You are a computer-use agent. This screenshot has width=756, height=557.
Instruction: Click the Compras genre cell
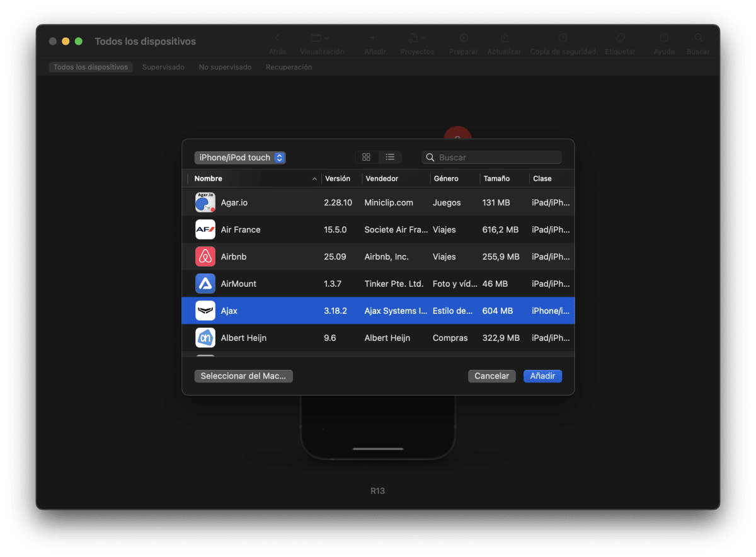(450, 338)
